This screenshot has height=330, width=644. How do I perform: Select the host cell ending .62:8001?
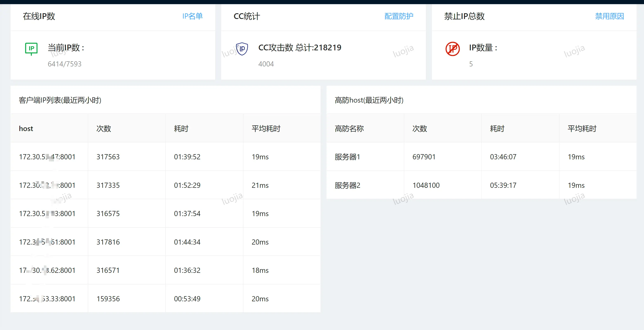coord(47,270)
